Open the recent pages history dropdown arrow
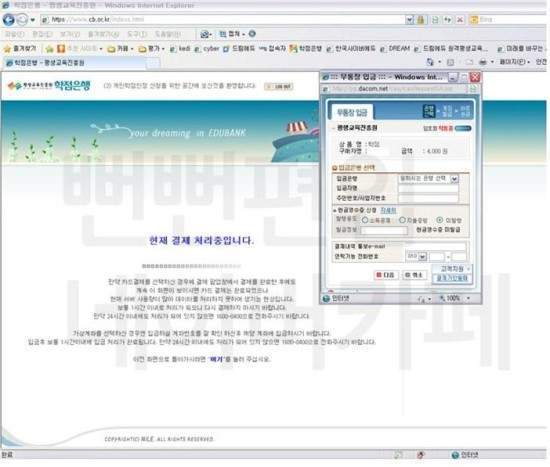The image size is (550, 467). 33,20
